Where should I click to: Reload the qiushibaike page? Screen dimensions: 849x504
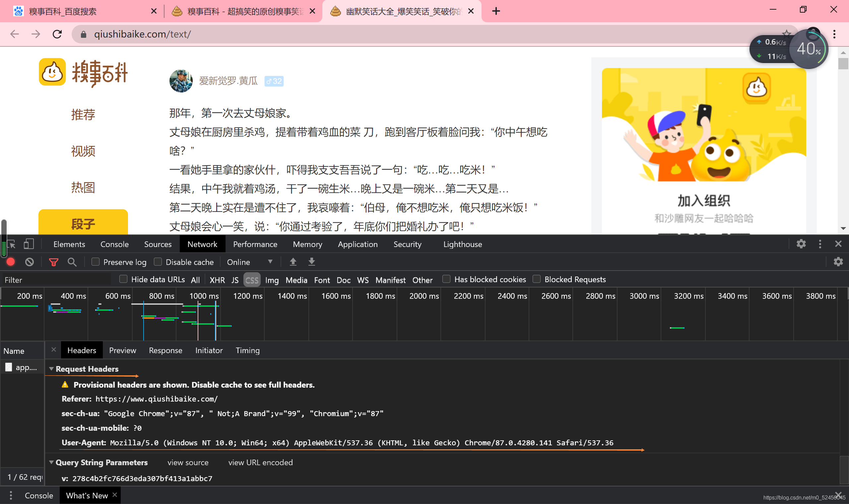pos(57,34)
